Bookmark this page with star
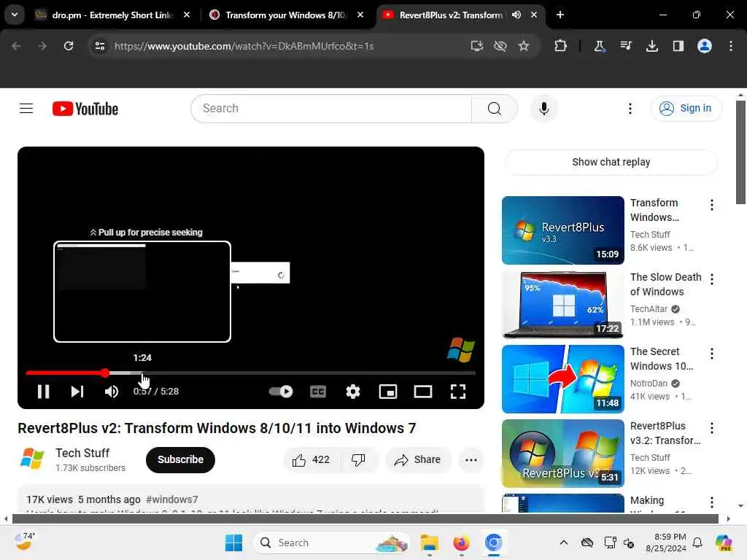This screenshot has width=747, height=560. [524, 46]
